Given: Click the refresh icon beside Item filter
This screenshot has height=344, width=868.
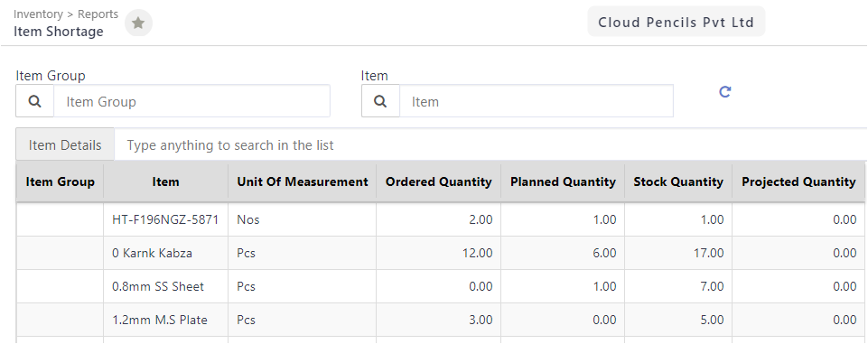Looking at the screenshot, I should [725, 92].
